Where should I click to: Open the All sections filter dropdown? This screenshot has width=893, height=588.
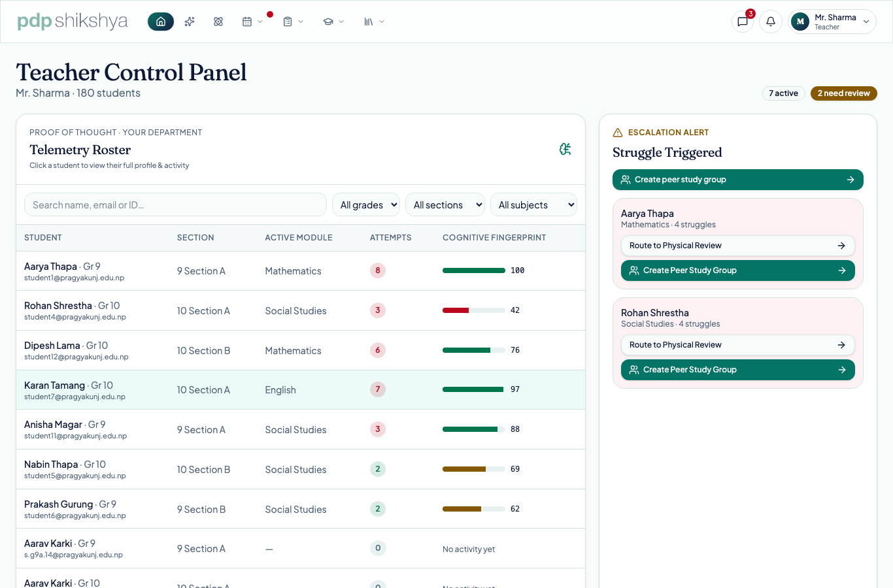coord(445,204)
